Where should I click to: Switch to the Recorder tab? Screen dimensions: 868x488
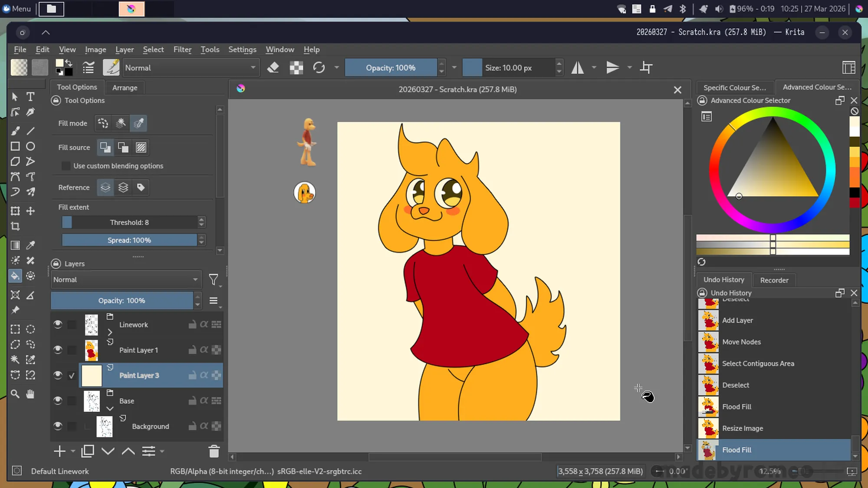(774, 280)
